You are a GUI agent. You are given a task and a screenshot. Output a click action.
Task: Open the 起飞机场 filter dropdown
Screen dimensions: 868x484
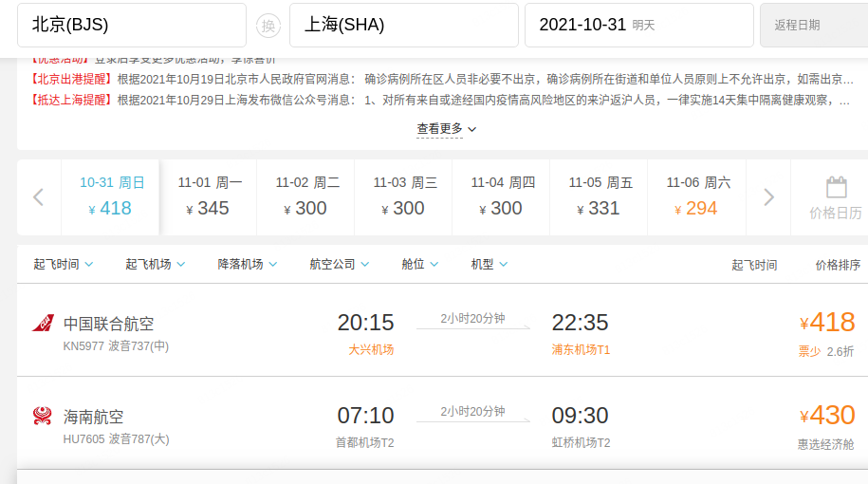[x=155, y=264]
